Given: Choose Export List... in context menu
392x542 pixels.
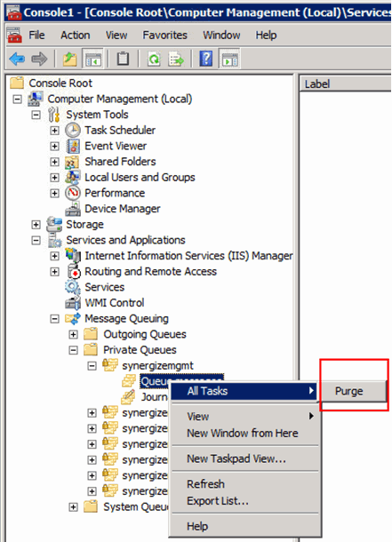Looking at the screenshot, I should 218,501.
